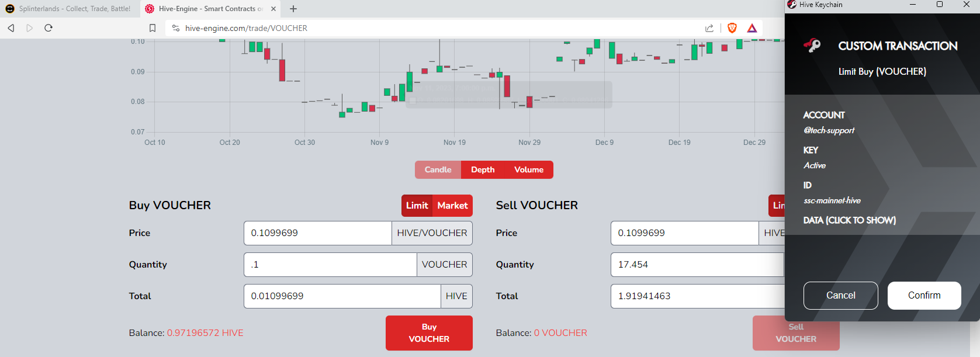Click the browser forward arrow

tap(30, 28)
